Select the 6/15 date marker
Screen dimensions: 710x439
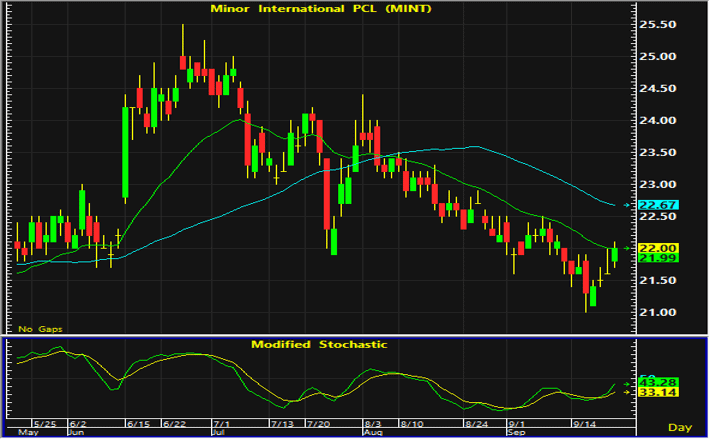[138, 424]
